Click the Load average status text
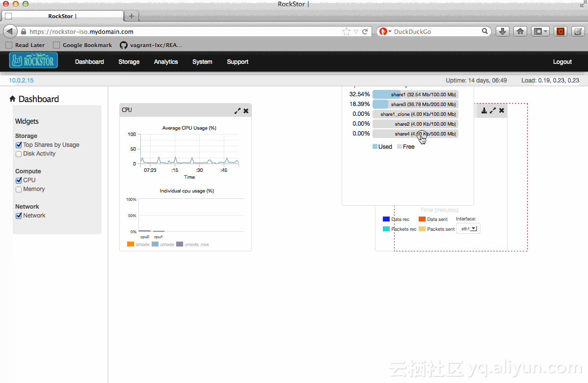The width and height of the screenshot is (588, 383). tap(550, 80)
